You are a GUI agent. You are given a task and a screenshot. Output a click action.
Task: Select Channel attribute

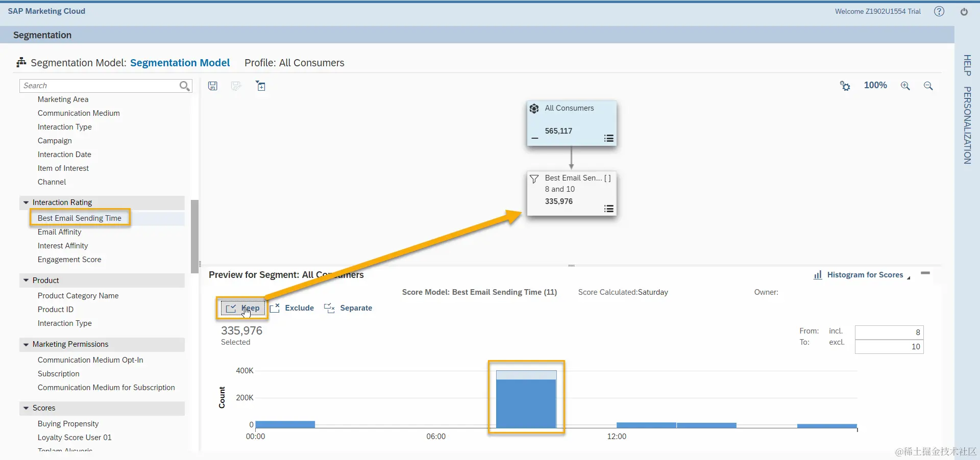[x=52, y=182]
